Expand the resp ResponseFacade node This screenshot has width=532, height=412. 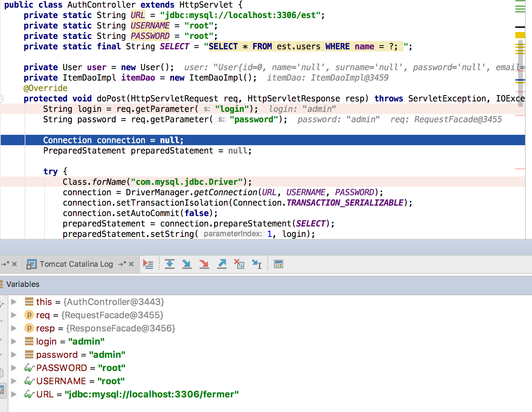point(14,328)
